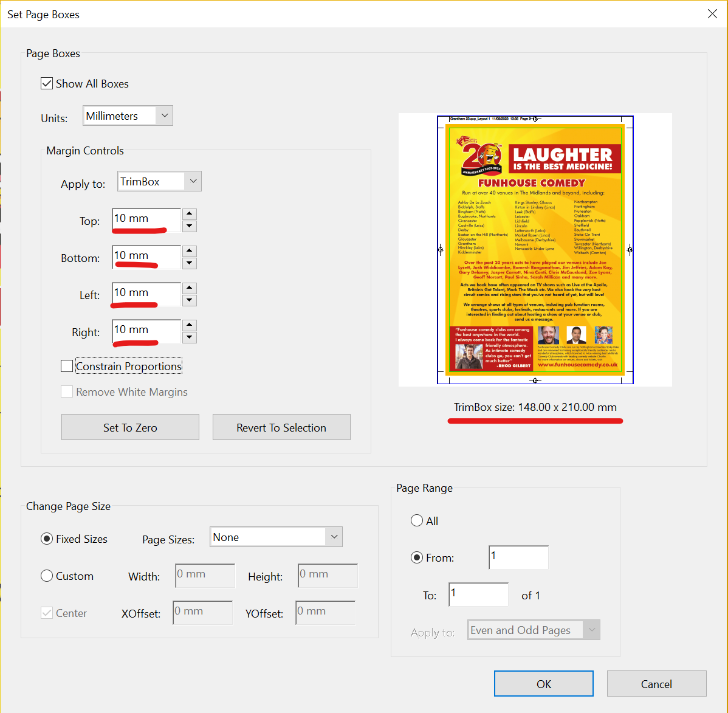Increase the Right margin with up arrow

point(190,326)
